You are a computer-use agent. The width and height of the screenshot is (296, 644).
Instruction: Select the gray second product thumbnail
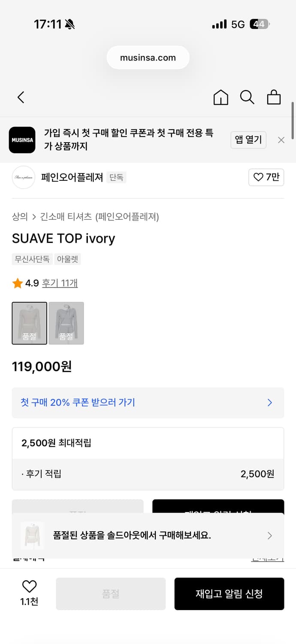coord(66,323)
